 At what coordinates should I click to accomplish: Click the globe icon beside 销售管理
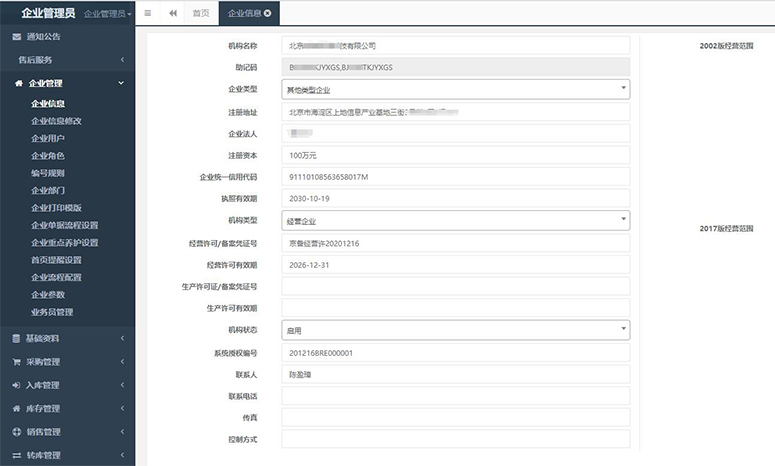click(x=16, y=431)
